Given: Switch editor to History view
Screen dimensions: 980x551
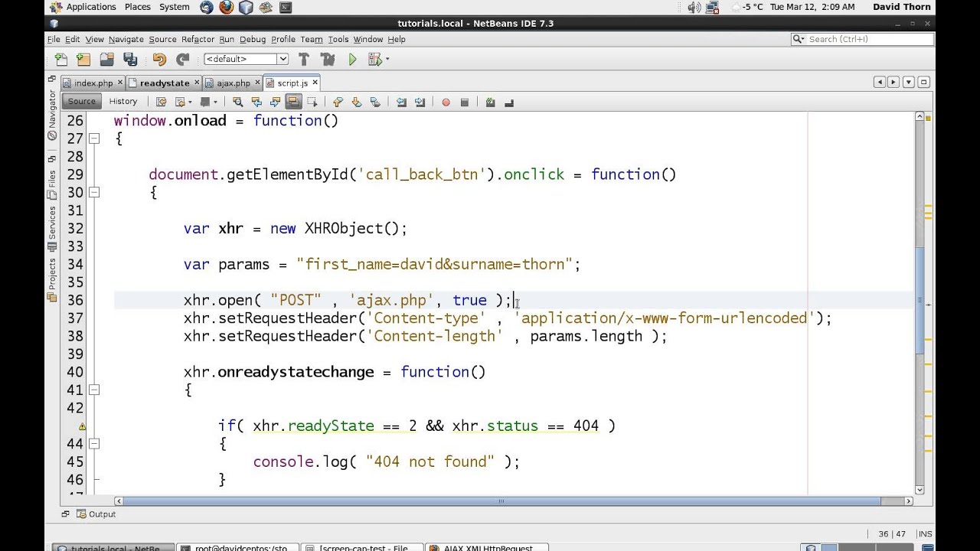Looking at the screenshot, I should coord(122,101).
